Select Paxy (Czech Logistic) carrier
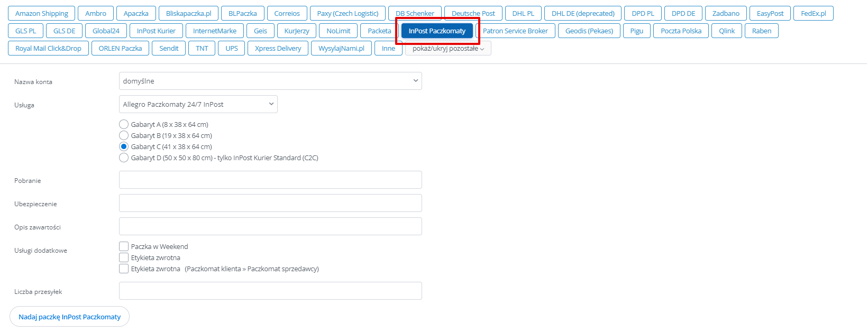This screenshot has height=332, width=868. (348, 13)
